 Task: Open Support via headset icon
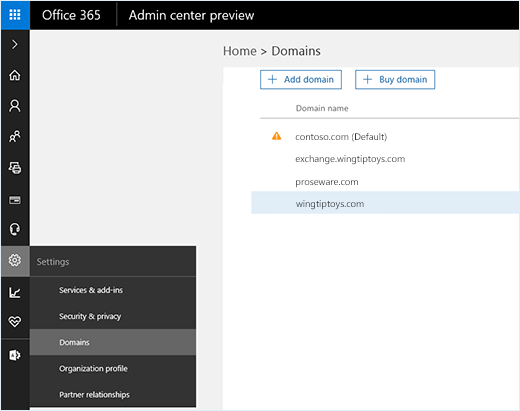[x=15, y=229]
